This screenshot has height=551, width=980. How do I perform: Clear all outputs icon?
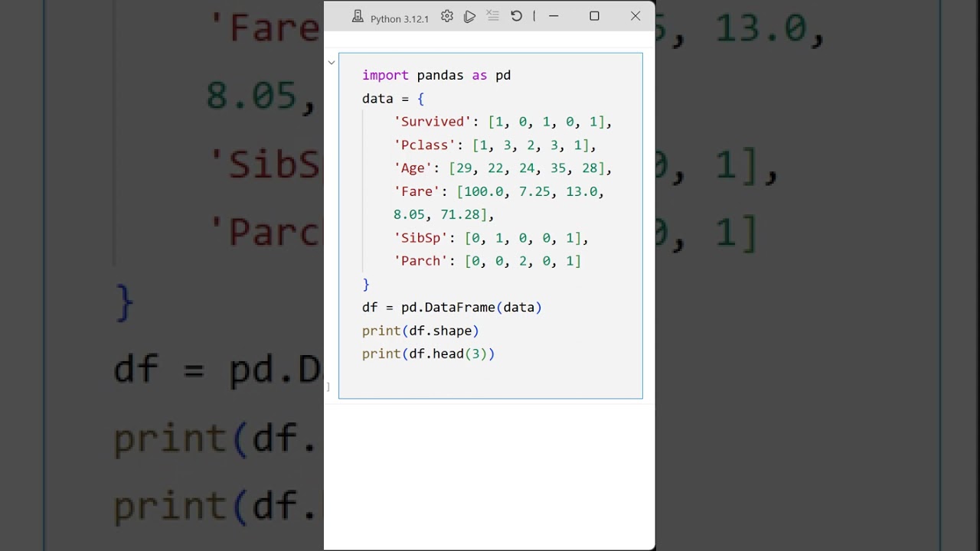click(x=493, y=16)
